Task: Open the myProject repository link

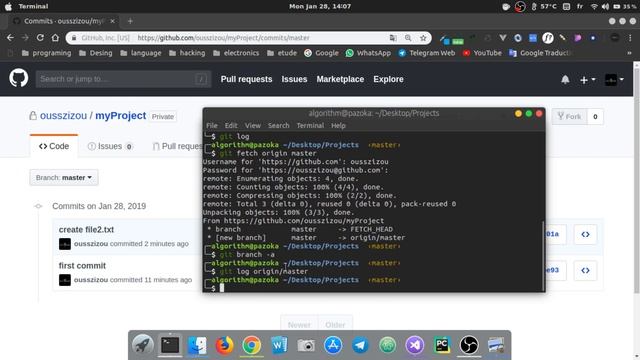Action: pos(120,116)
